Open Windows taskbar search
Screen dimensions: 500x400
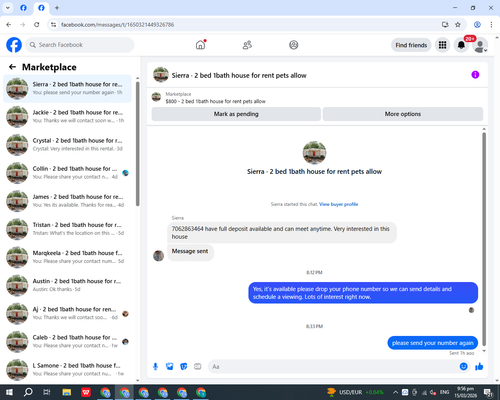(x=28, y=392)
